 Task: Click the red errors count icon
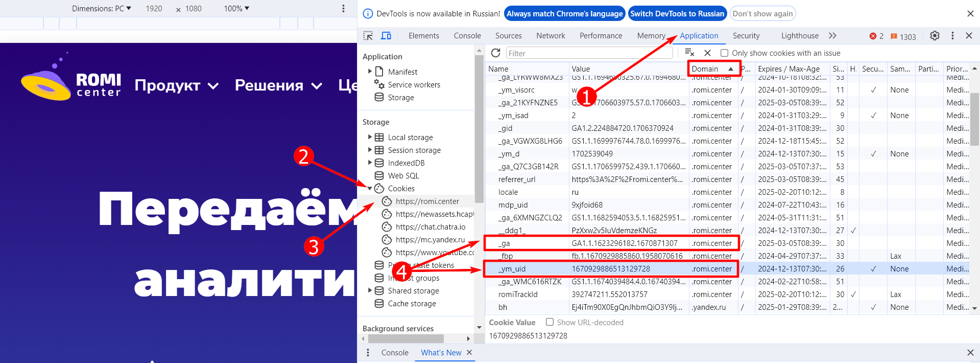[x=873, y=36]
